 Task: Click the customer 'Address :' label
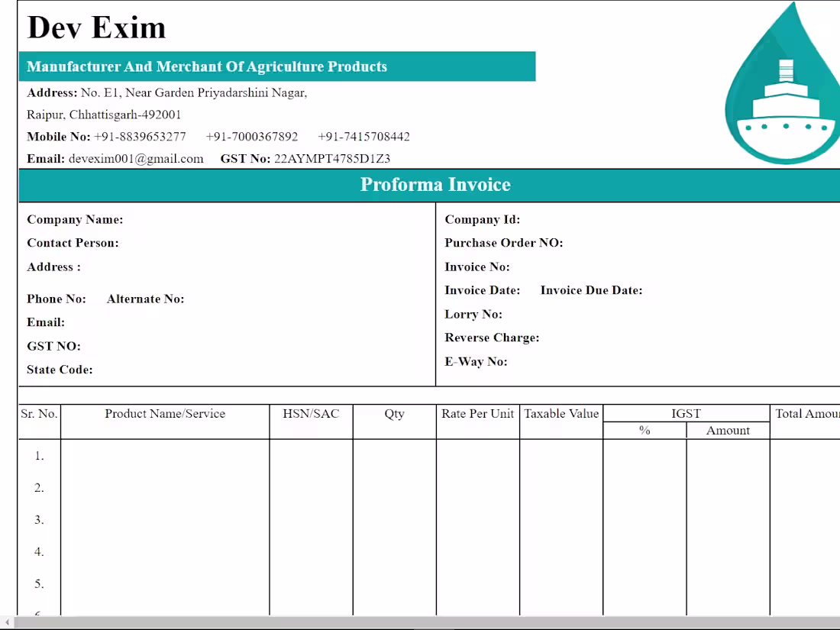(54, 267)
